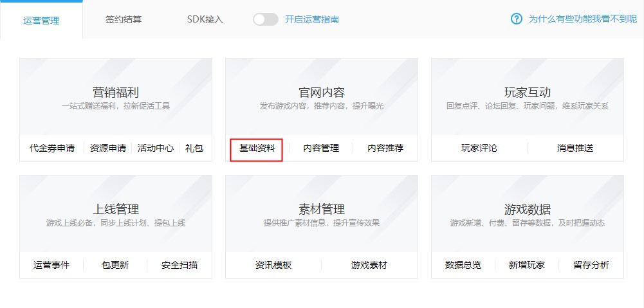Click the 营销福利 card heading
Screen dimensions: 644x308
pos(116,92)
